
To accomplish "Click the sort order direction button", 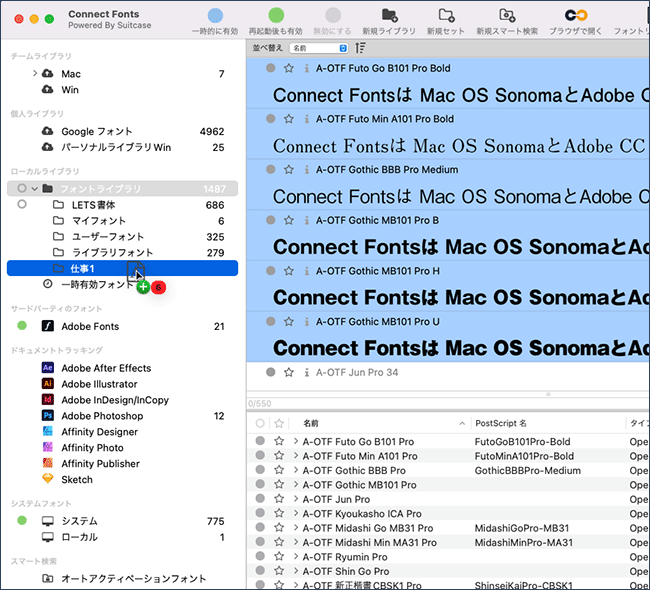I will (360, 48).
